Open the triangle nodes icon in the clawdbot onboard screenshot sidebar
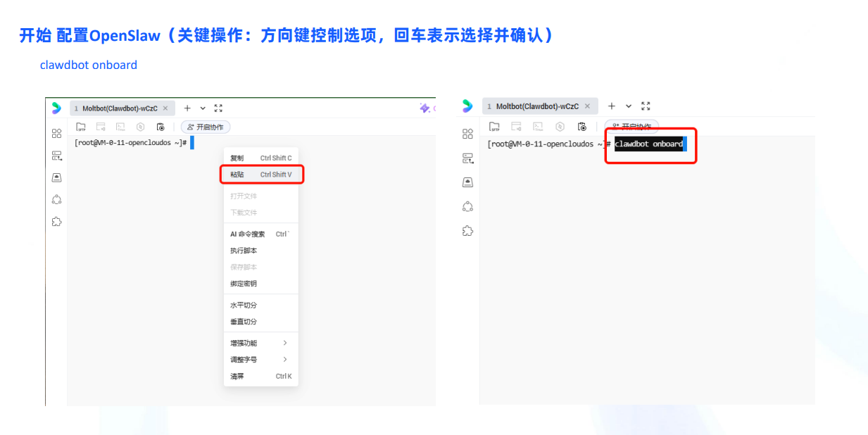The image size is (868, 435). 467,206
